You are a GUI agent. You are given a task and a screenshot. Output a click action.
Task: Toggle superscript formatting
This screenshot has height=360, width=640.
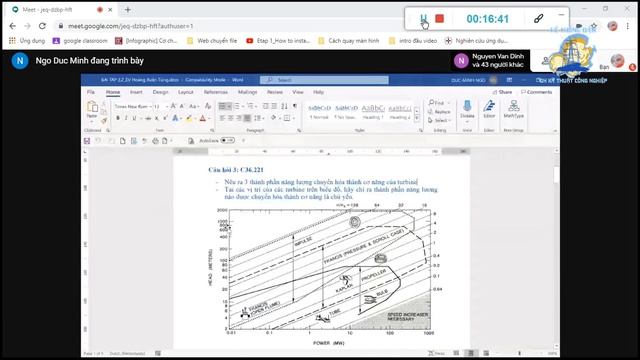click(x=165, y=118)
